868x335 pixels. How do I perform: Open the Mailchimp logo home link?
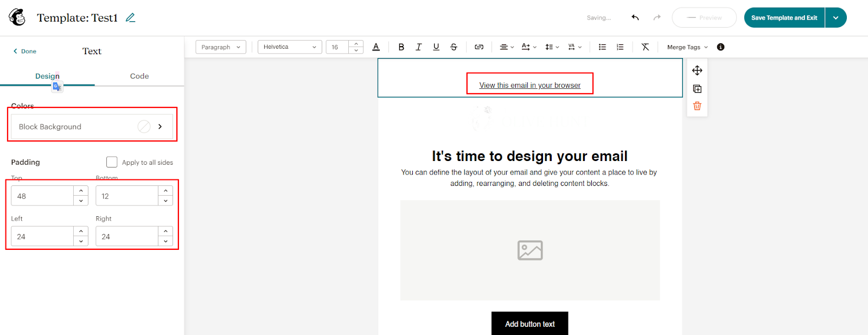tap(17, 17)
